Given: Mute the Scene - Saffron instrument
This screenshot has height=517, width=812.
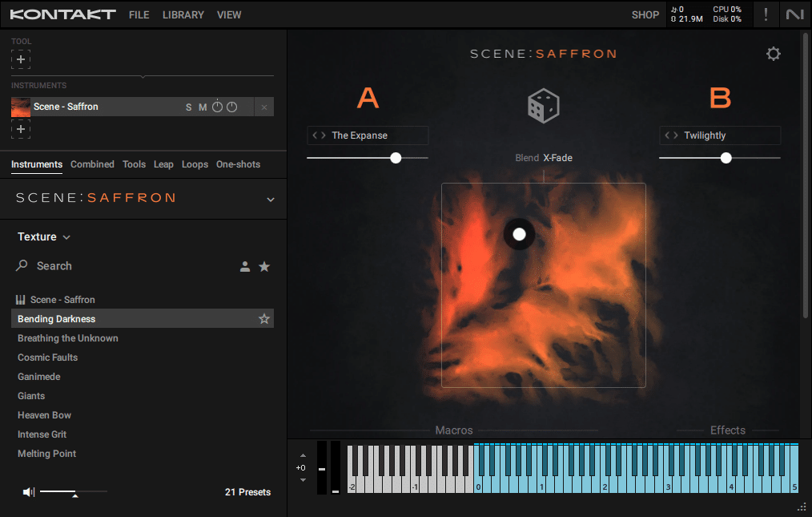Looking at the screenshot, I should [203, 106].
